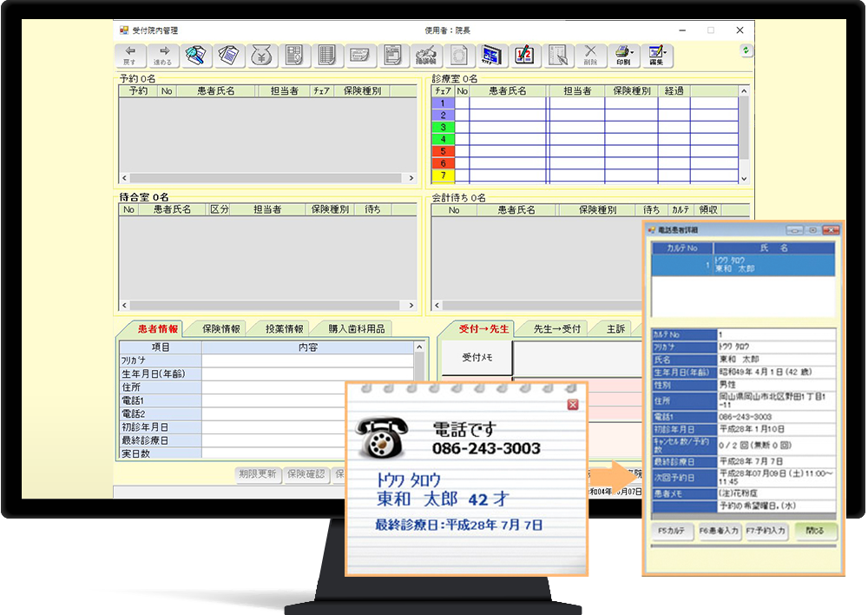The height and width of the screenshot is (615, 868).
Task: Click the green refresh icon at top right
Action: [746, 51]
